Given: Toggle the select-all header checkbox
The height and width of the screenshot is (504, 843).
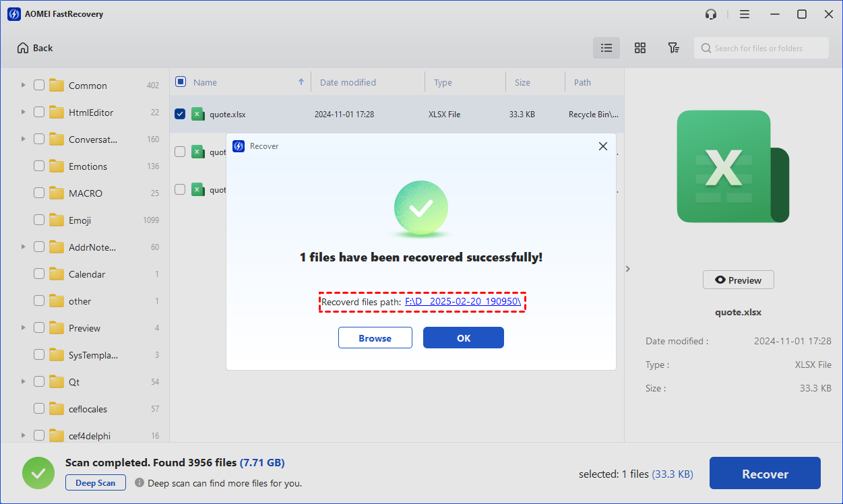Looking at the screenshot, I should tap(181, 82).
